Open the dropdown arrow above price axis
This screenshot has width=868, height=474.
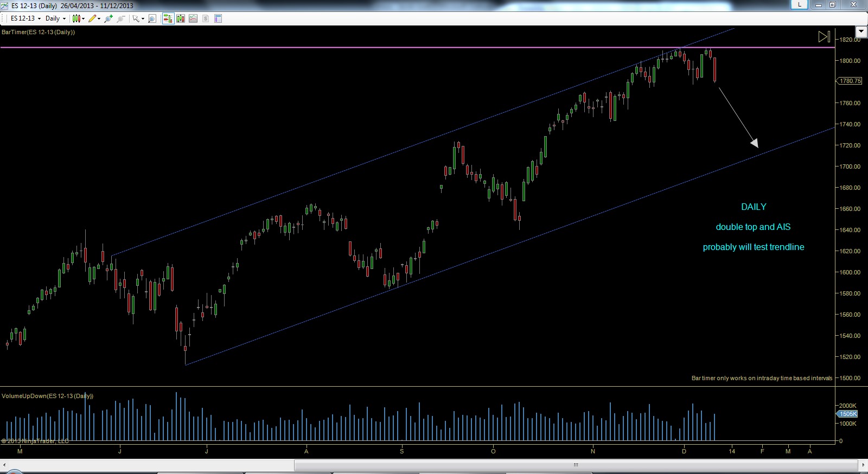pyautogui.click(x=861, y=31)
